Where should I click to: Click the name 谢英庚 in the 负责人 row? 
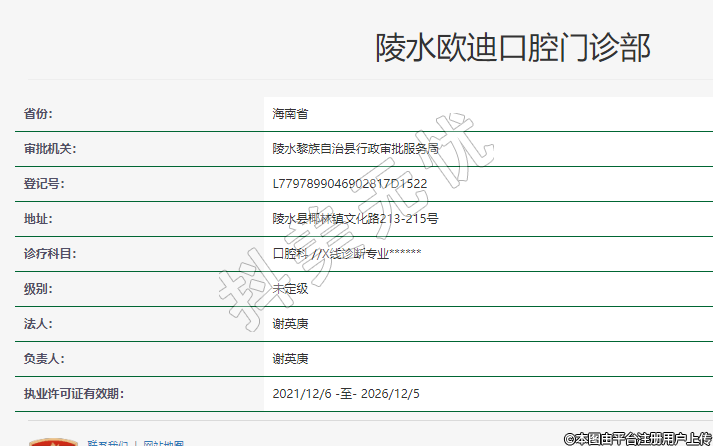click(x=290, y=359)
